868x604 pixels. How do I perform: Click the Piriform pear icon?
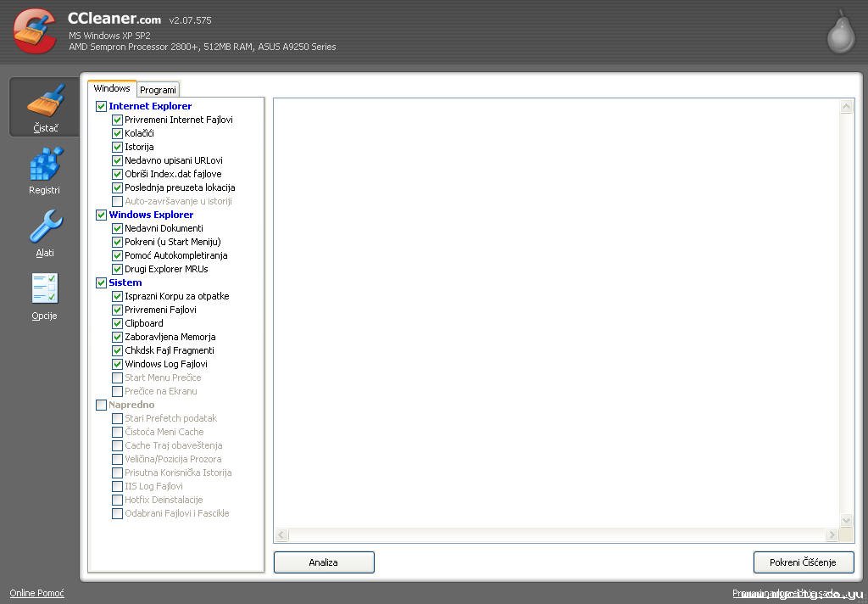click(x=841, y=32)
